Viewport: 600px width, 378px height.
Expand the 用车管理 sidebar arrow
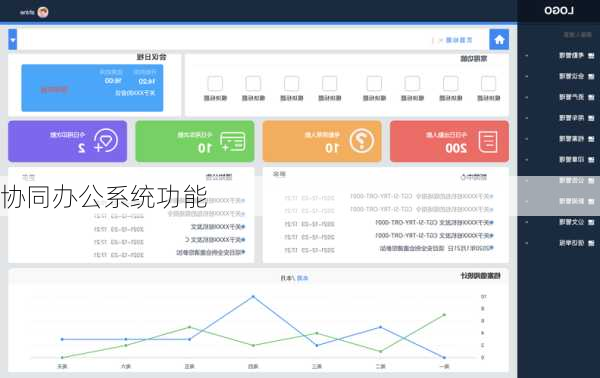click(527, 118)
